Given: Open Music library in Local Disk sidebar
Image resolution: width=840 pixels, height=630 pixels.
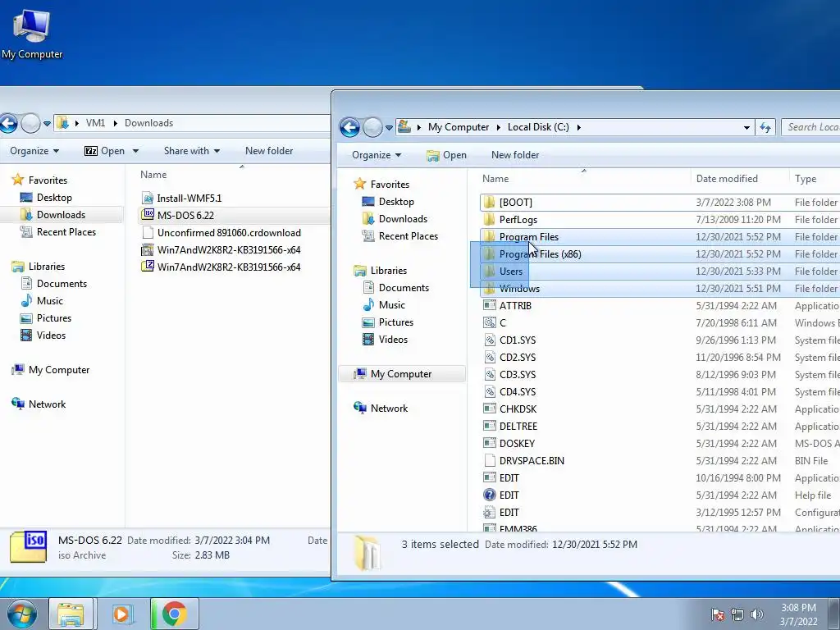Looking at the screenshot, I should click(x=391, y=305).
